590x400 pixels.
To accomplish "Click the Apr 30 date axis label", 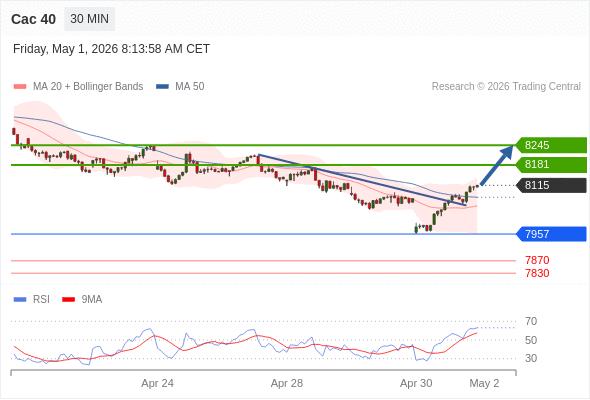I will pos(416,383).
